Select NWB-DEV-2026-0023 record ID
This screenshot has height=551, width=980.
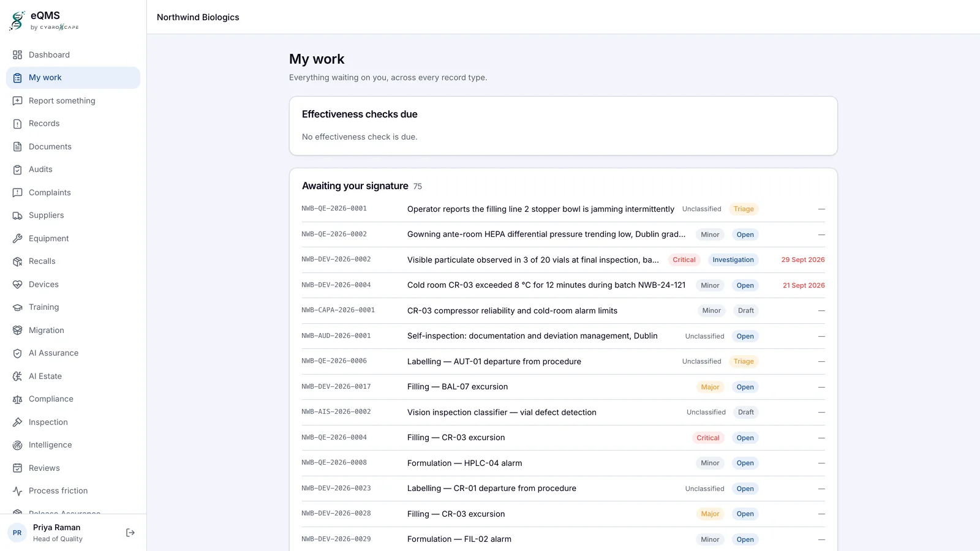[x=336, y=489]
